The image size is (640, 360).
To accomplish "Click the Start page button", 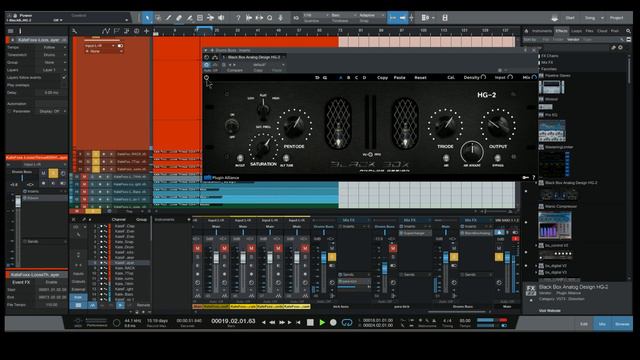I will coord(570,18).
